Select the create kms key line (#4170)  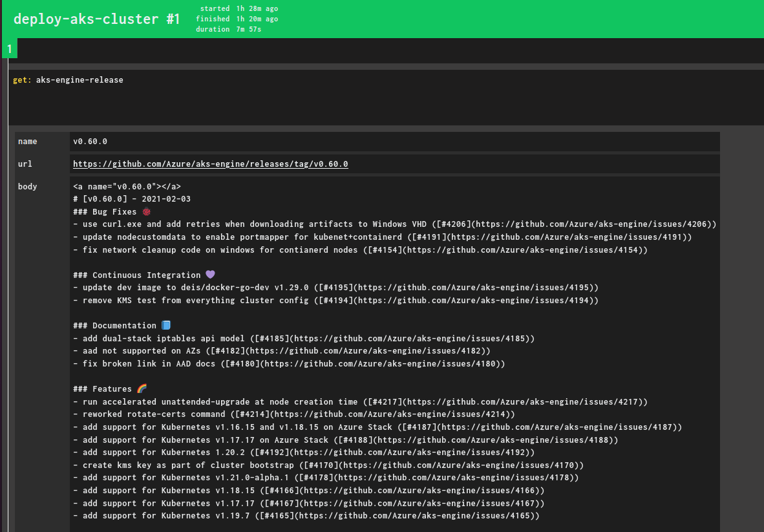coord(328,465)
